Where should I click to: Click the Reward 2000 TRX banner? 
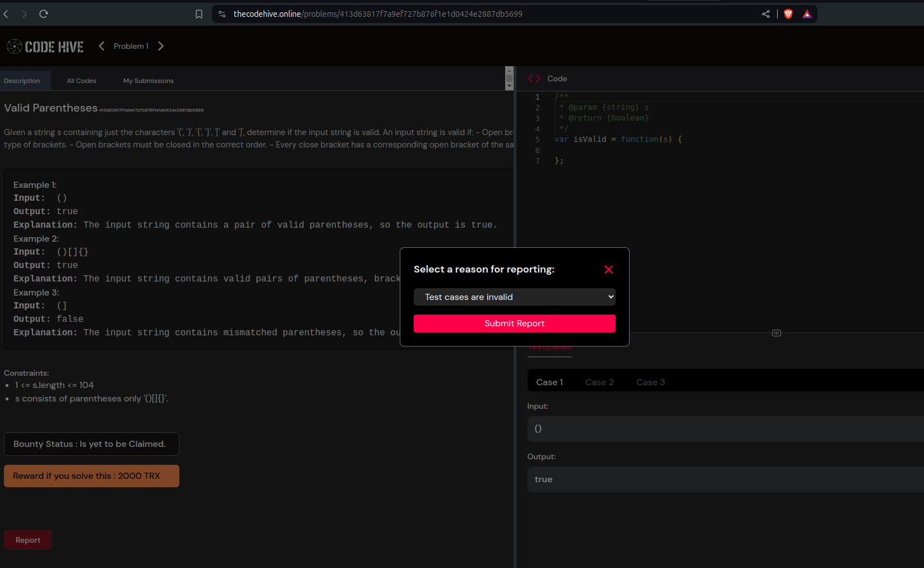point(91,476)
